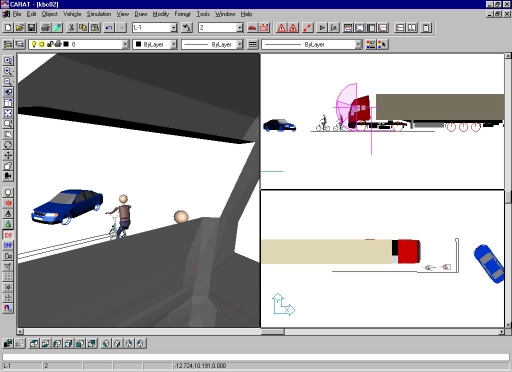
Task: Click the first view-cube icon in bottom toolbar
Action: [x=34, y=343]
